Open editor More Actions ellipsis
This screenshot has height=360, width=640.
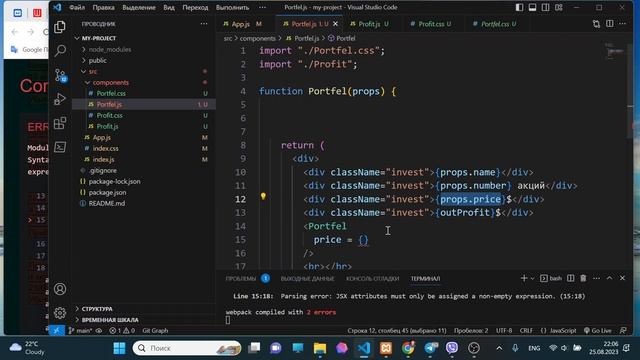click(x=622, y=24)
